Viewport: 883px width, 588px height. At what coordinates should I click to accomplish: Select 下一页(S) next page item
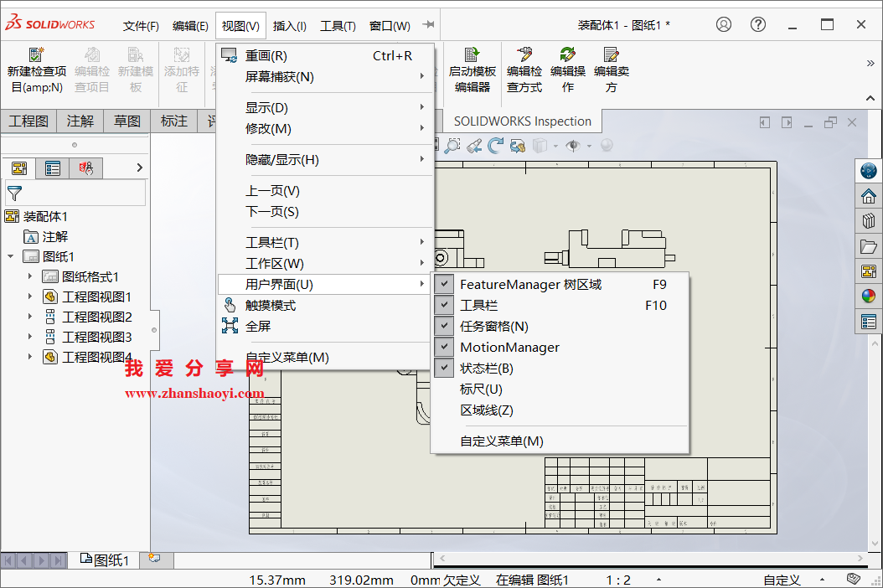326,212
